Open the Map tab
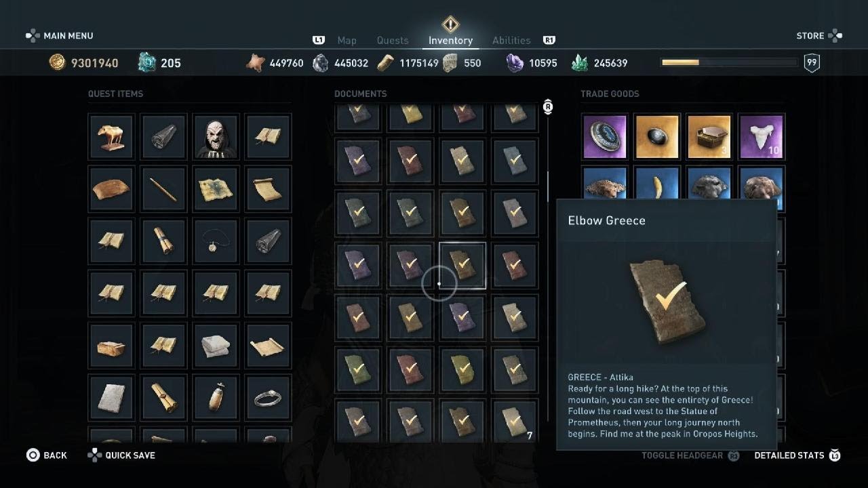The height and width of the screenshot is (488, 868). click(347, 41)
